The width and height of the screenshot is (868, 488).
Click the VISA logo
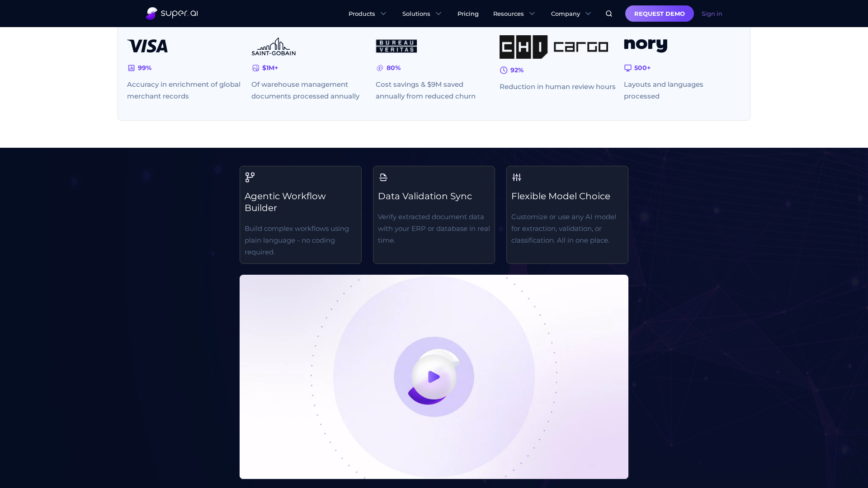[x=147, y=46]
